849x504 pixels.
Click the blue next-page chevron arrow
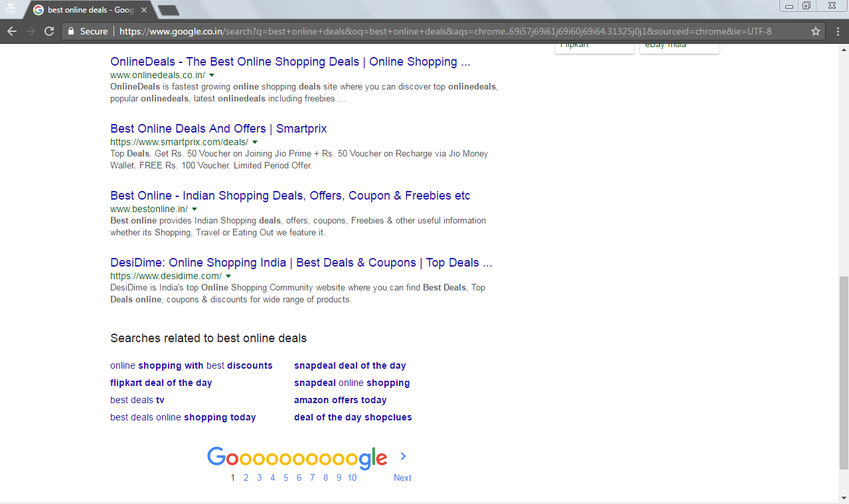pyautogui.click(x=403, y=456)
